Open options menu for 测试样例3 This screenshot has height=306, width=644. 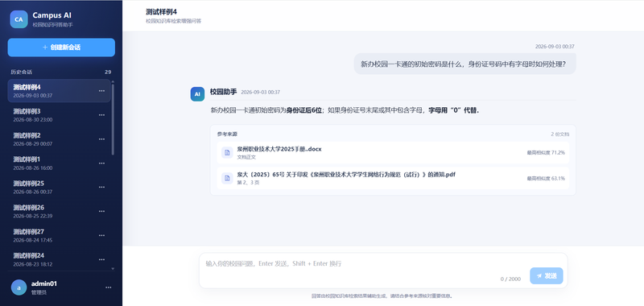(101, 115)
